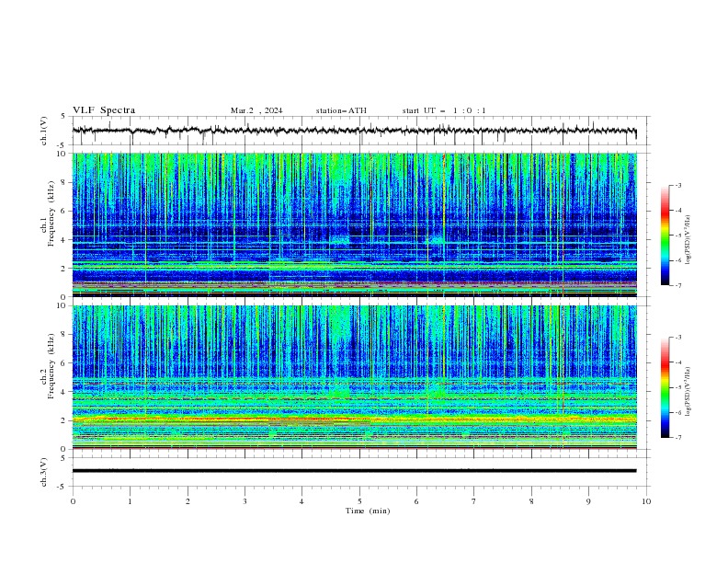728x563 pixels.
Task: Click time axis tick label "7"
Action: pos(474,501)
